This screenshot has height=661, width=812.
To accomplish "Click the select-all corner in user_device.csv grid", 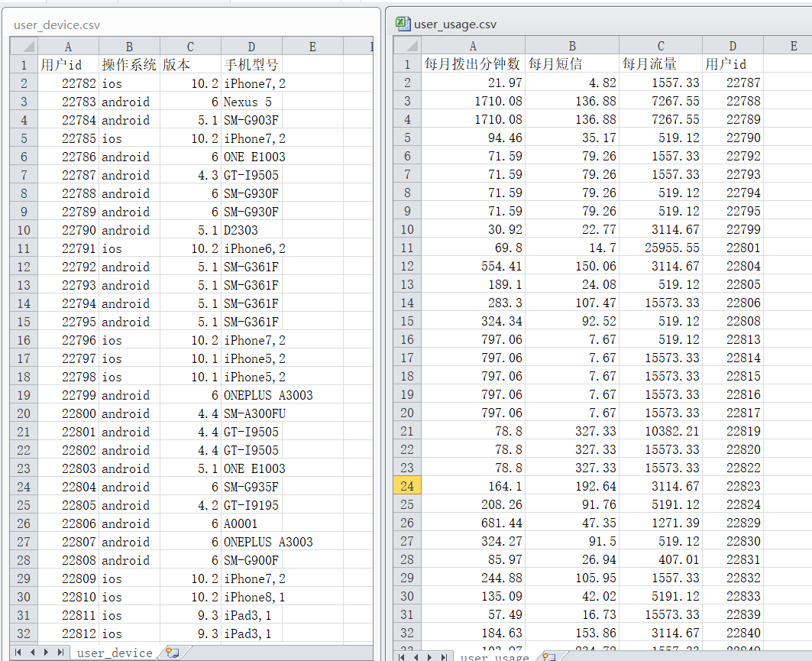I will [x=24, y=47].
